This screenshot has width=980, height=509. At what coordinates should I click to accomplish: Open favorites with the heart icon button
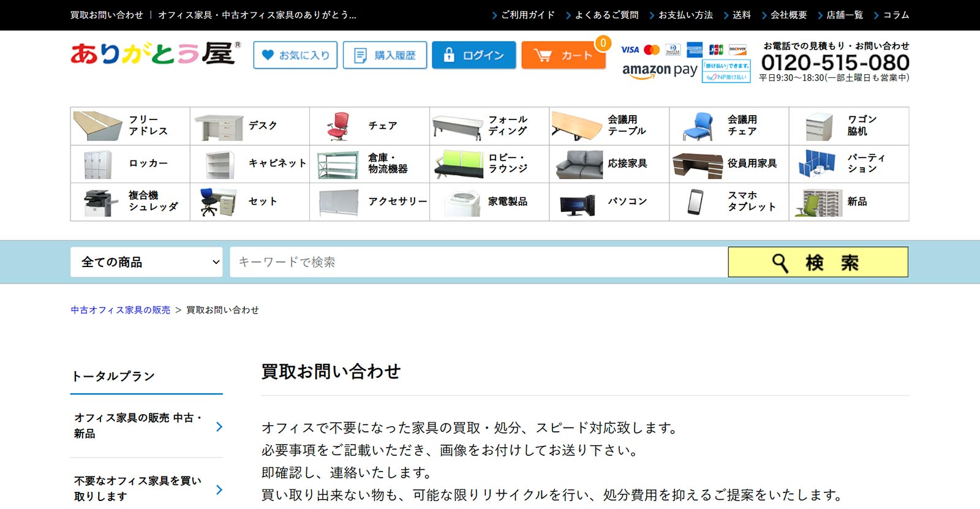point(295,55)
